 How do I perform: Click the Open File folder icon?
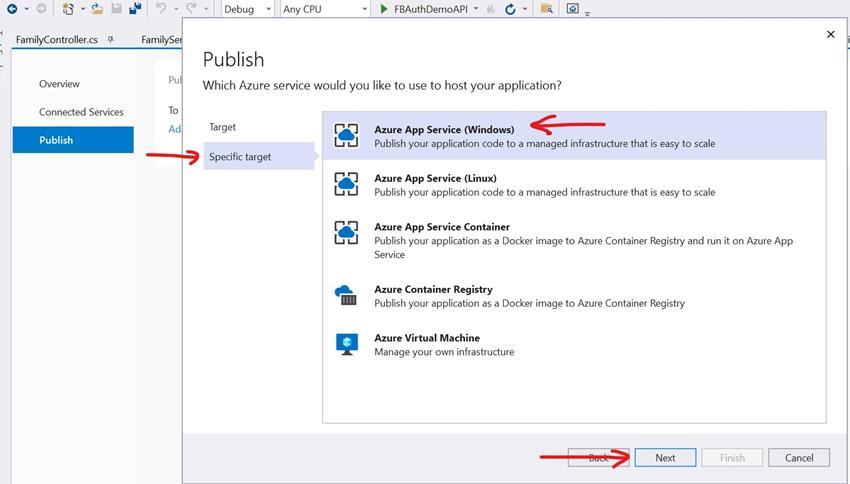pos(97,9)
